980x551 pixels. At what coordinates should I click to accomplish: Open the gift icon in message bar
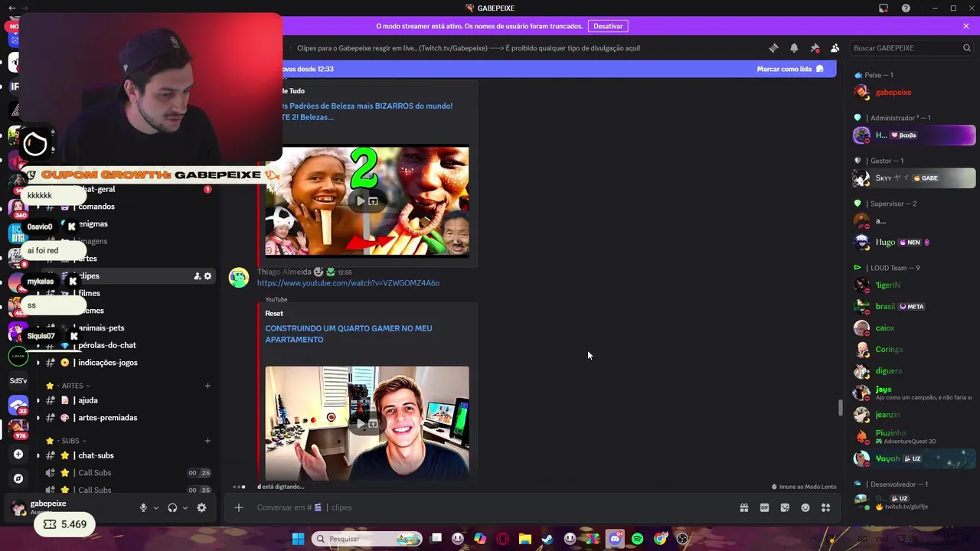743,507
